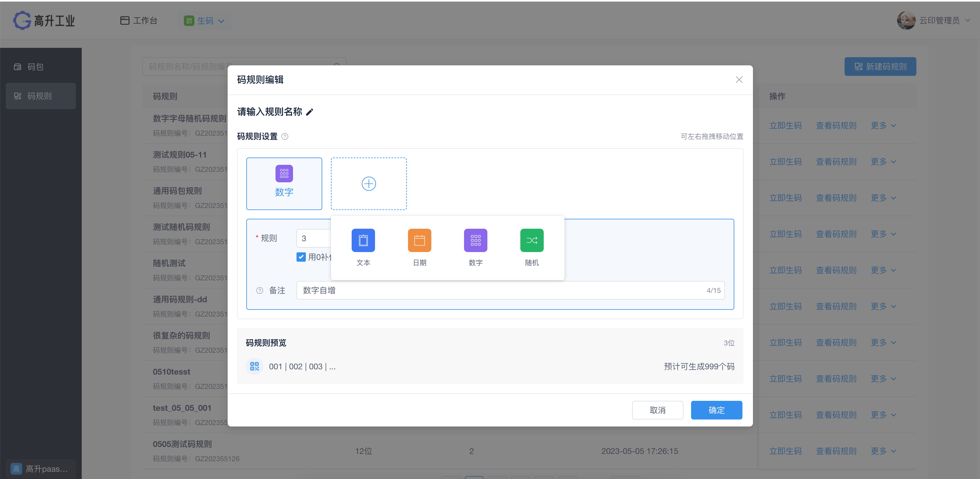Click the 高升工业 logo
The width and height of the screenshot is (980, 479).
[x=44, y=20]
